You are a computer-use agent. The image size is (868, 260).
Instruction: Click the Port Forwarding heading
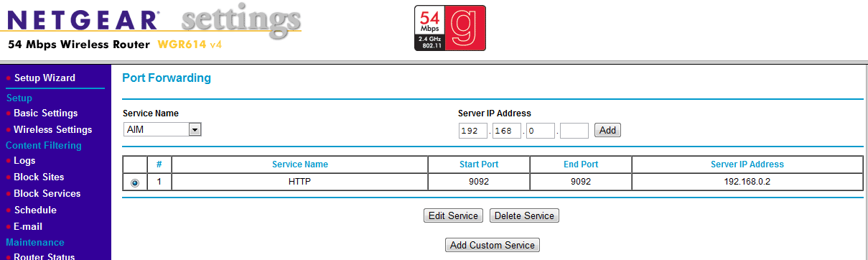click(x=167, y=78)
